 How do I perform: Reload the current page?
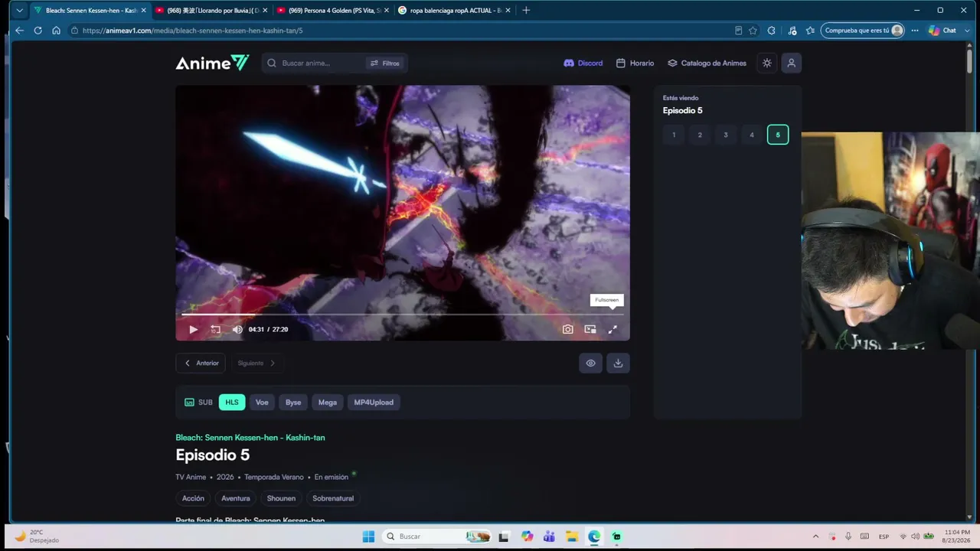click(38, 31)
